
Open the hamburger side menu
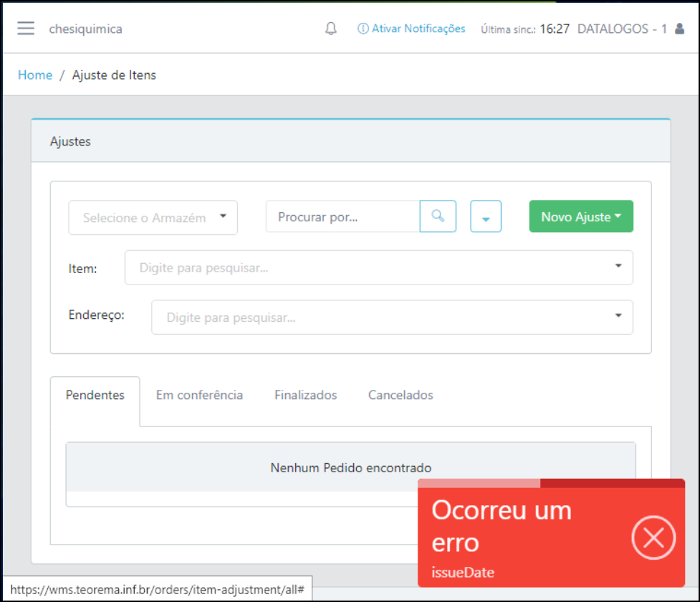coord(26,29)
